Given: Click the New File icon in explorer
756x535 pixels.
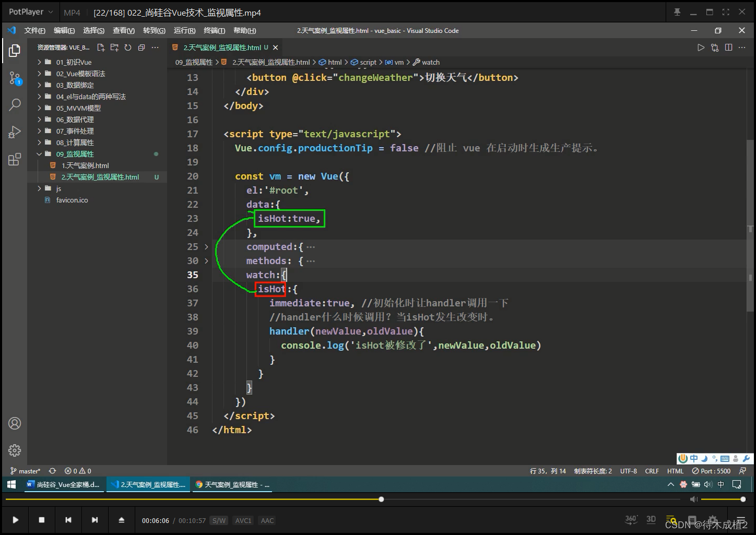Looking at the screenshot, I should pos(101,47).
